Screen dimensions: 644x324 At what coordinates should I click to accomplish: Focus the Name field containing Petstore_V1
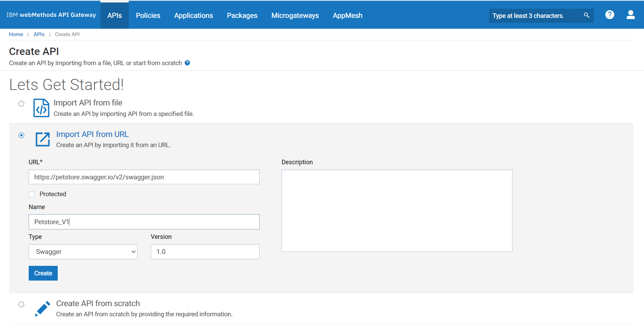point(144,222)
